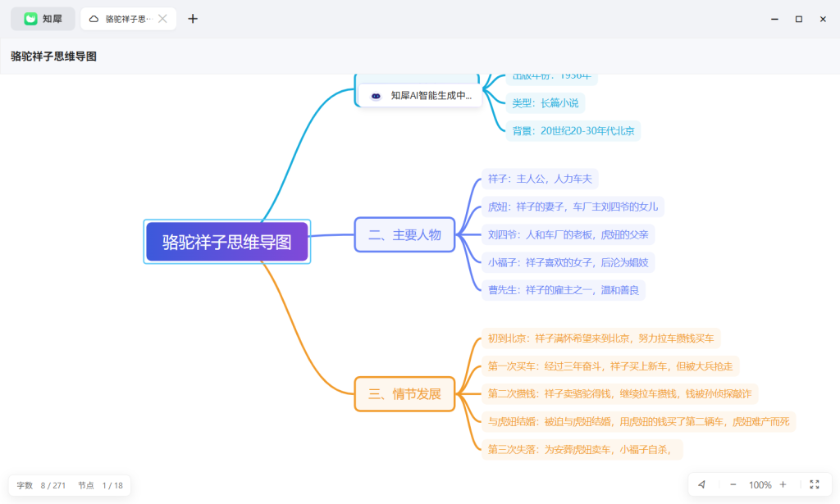Click the 字数 8 / 271 word count

(x=41, y=485)
